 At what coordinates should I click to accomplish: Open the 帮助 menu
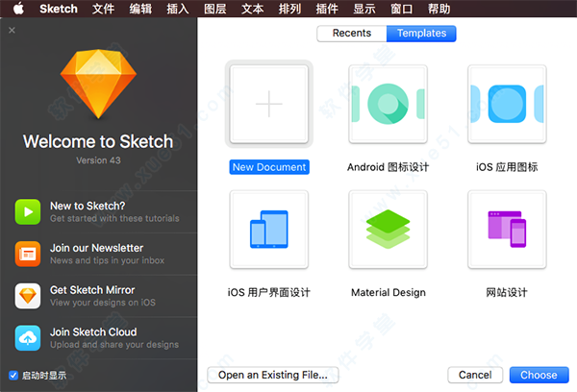pyautogui.click(x=439, y=9)
